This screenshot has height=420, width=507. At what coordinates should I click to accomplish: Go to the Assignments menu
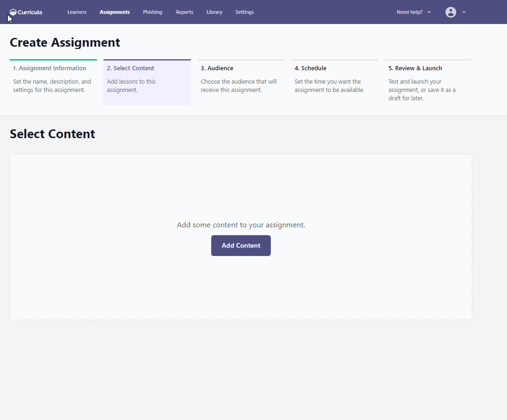tap(115, 12)
